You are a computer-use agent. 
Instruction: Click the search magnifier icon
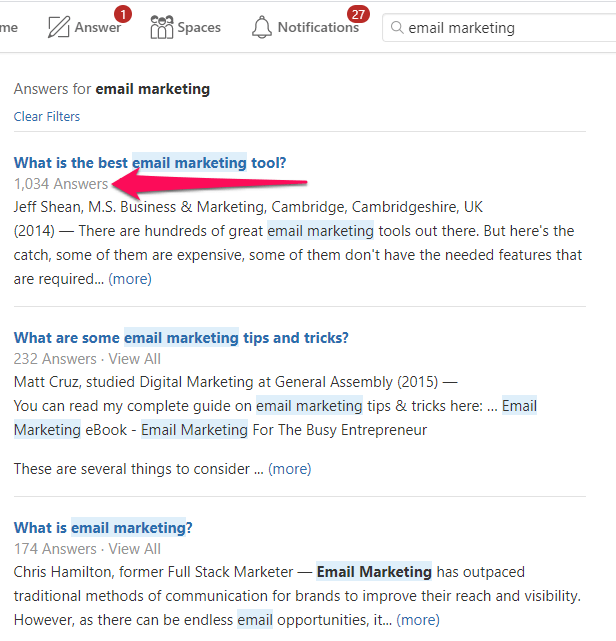click(396, 28)
